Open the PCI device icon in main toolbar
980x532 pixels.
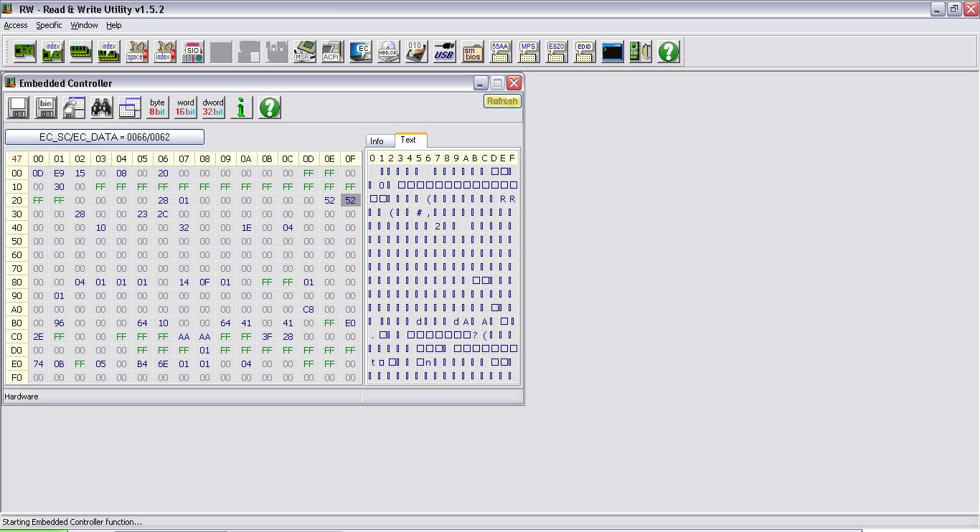point(24,52)
